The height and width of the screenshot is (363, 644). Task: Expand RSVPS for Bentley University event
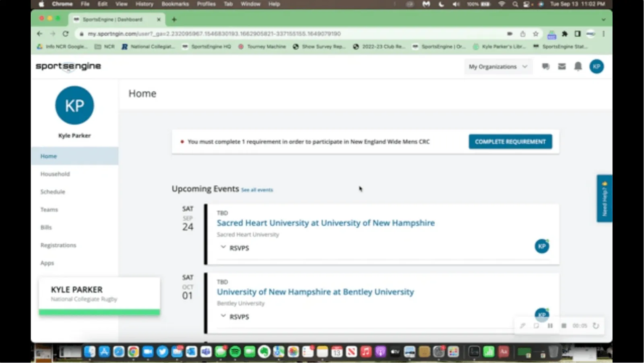point(235,317)
